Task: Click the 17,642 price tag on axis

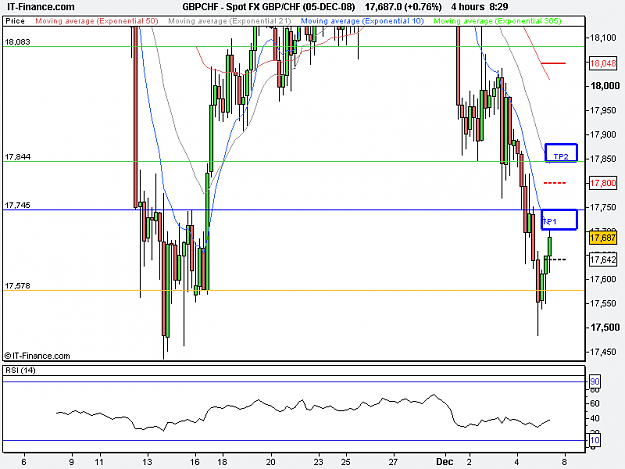Action: click(603, 260)
